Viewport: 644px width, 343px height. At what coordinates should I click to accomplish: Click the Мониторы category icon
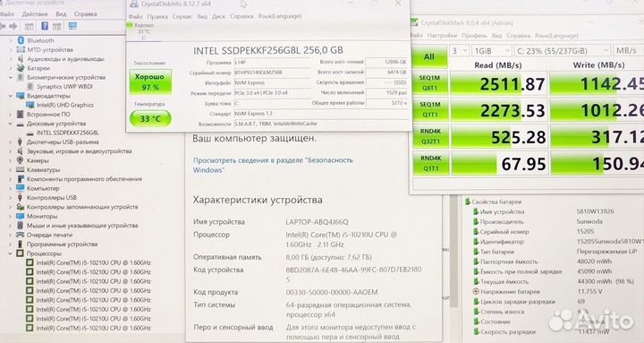(21, 216)
